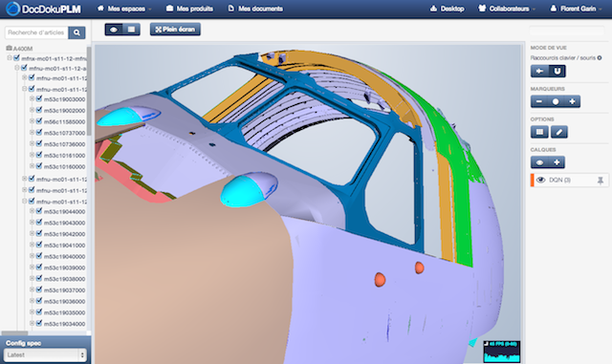
Task: Click the minus marker button under Marqueurs
Action: point(539,101)
